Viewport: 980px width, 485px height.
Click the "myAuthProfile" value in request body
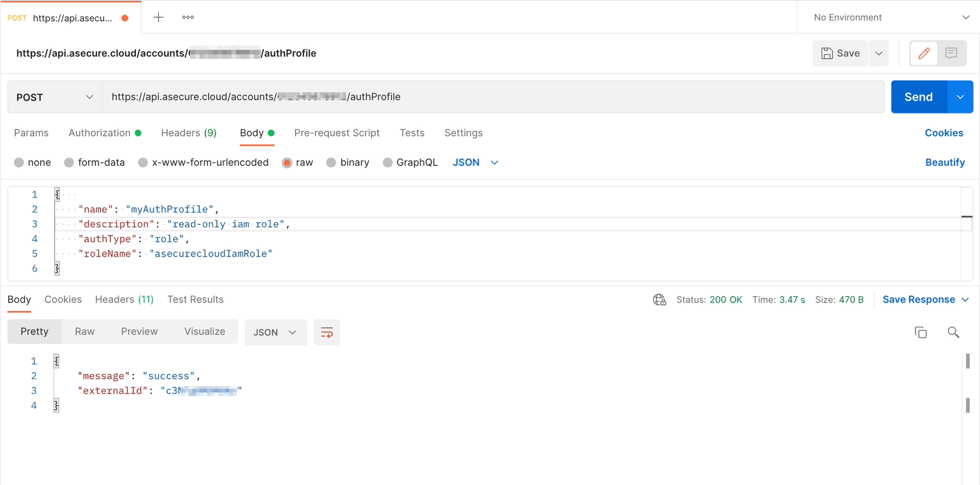pos(170,209)
